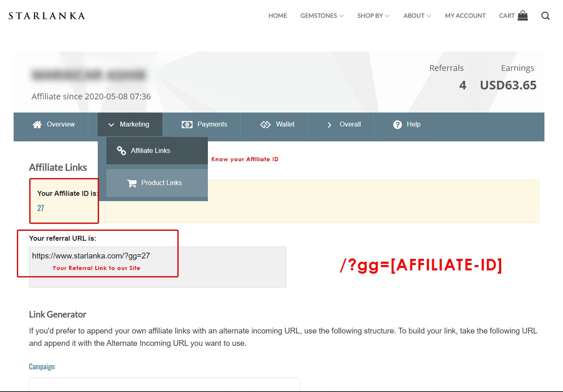The image size is (563, 392).
Task: Click inside the referral URL box
Action: pyautogui.click(x=158, y=267)
